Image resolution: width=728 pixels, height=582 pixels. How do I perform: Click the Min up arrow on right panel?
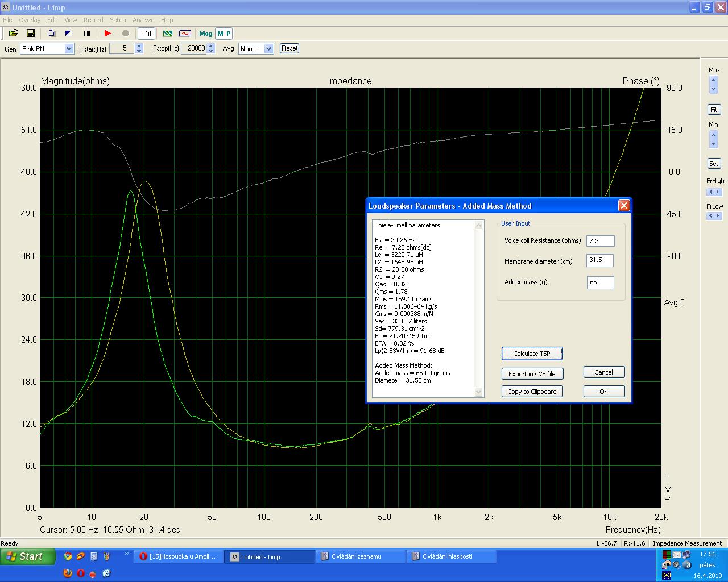click(714, 135)
